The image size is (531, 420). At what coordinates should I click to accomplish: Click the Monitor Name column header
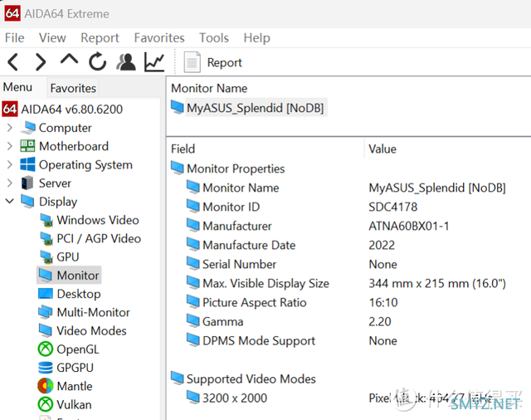[x=209, y=89]
